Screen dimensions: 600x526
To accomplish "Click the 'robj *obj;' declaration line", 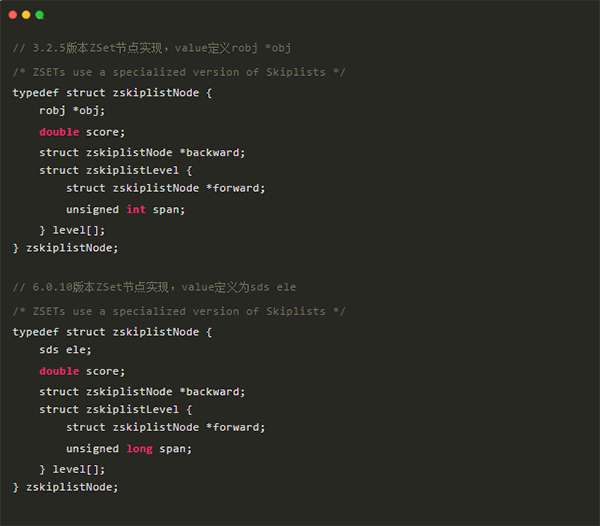I will click(72, 111).
